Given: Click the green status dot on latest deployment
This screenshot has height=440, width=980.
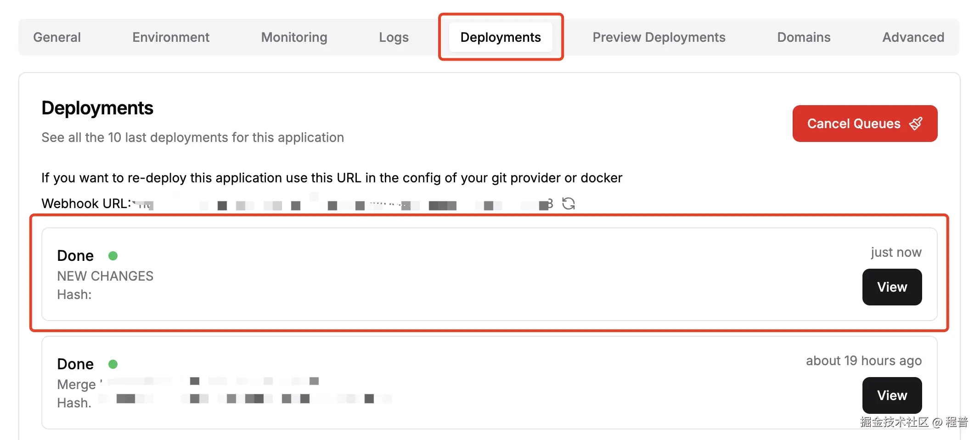Looking at the screenshot, I should click(x=113, y=256).
